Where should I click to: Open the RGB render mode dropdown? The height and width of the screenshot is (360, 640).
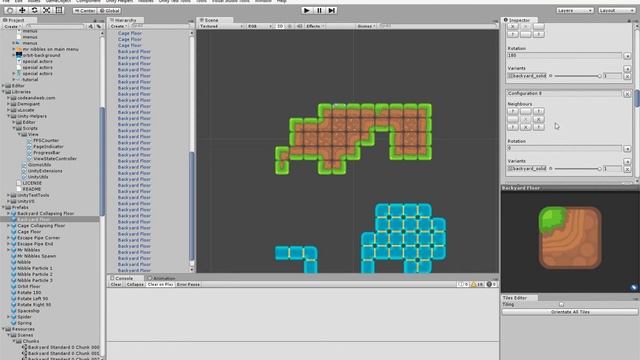point(259,26)
